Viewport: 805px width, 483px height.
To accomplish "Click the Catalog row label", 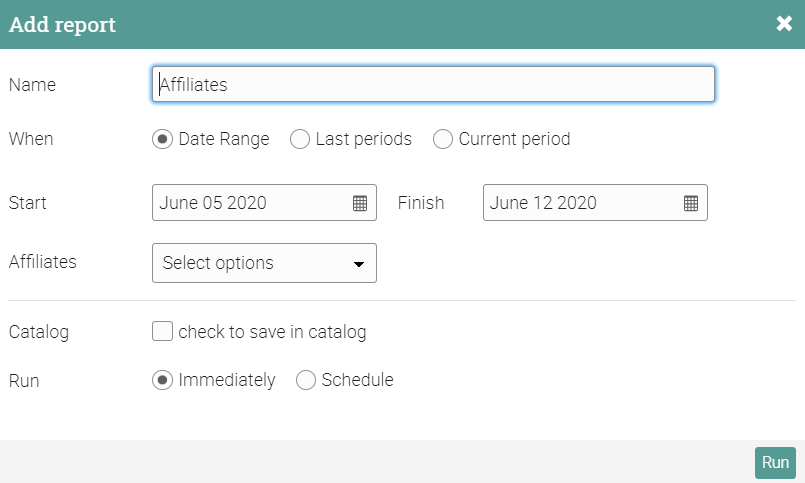I will coord(38,332).
